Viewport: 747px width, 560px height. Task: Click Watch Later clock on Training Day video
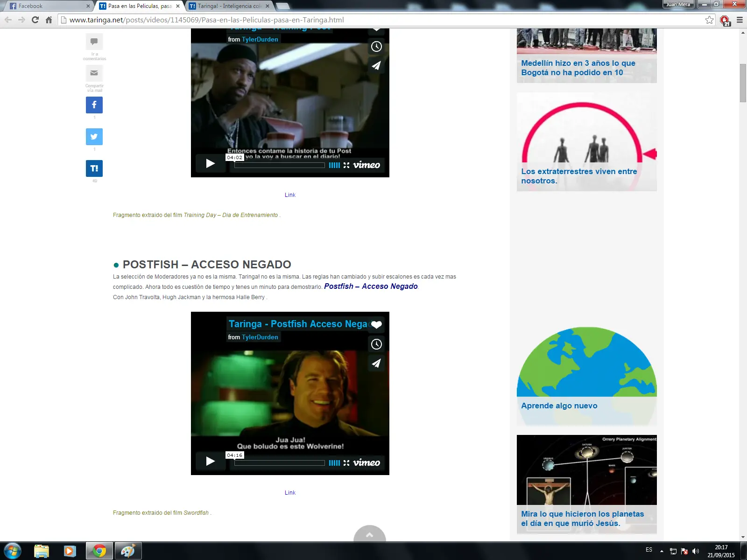(376, 47)
